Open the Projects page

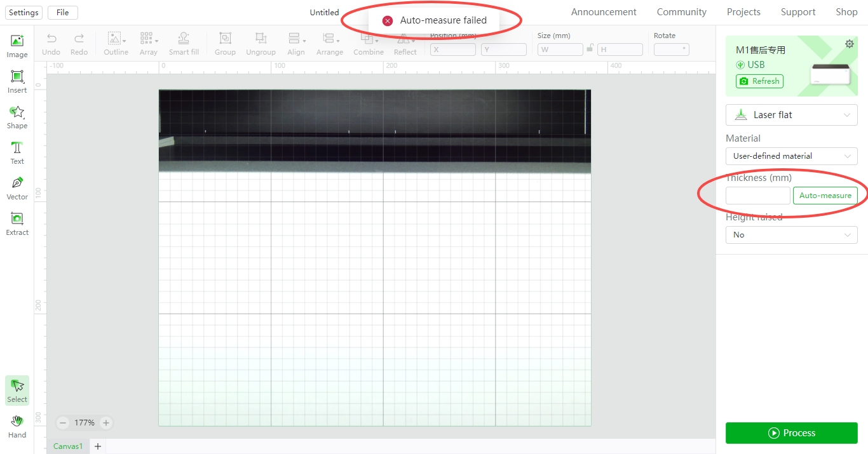pos(743,12)
